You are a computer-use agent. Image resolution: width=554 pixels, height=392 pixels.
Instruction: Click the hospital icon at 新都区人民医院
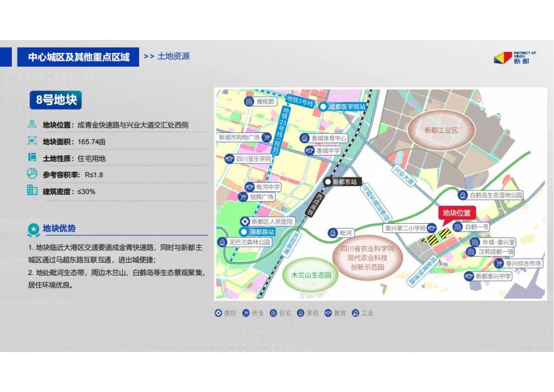tap(246, 222)
